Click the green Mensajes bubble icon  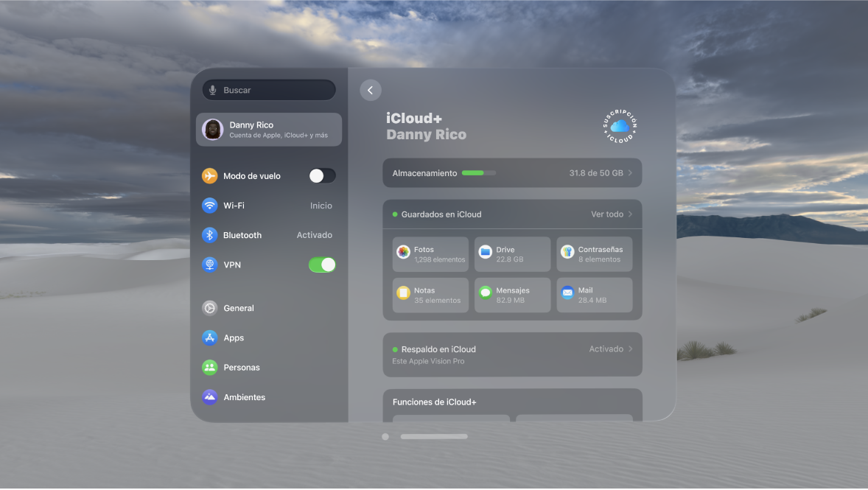485,293
